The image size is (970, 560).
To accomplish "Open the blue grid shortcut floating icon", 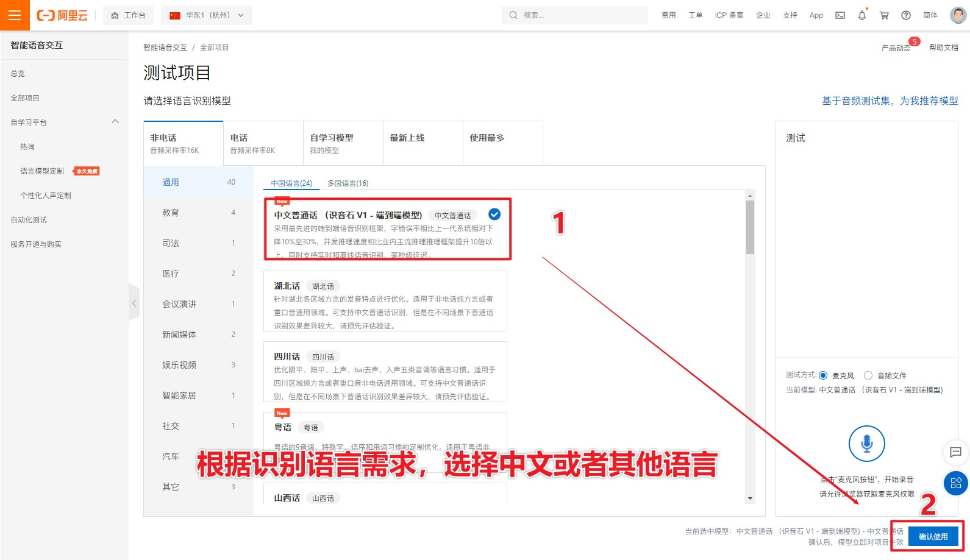I will pyautogui.click(x=955, y=483).
